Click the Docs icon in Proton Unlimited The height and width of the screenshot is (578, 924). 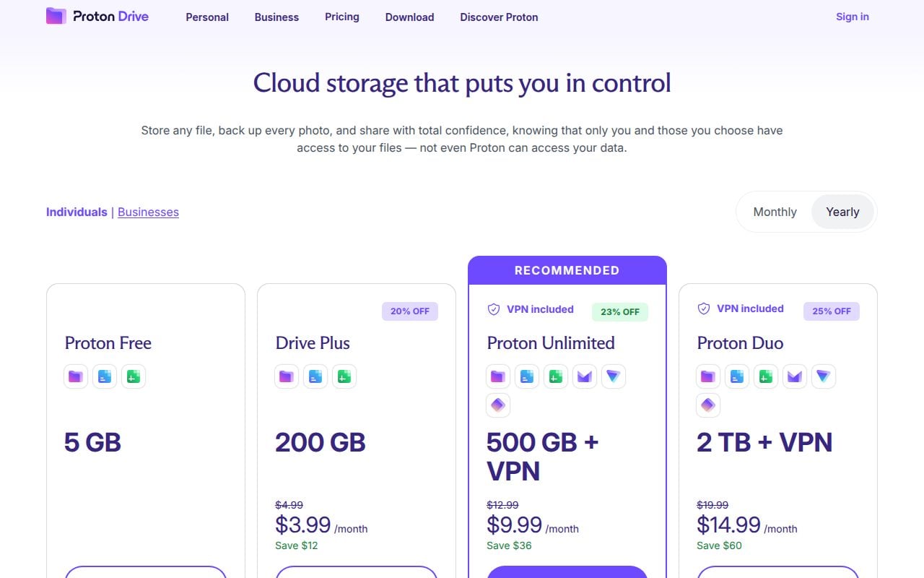[527, 376]
